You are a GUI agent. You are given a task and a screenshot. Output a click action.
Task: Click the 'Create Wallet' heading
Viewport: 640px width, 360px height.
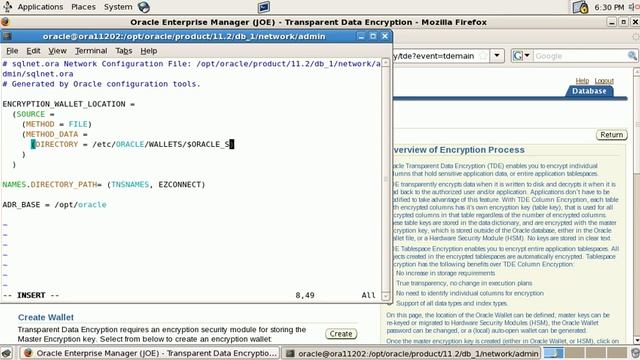click(46, 317)
